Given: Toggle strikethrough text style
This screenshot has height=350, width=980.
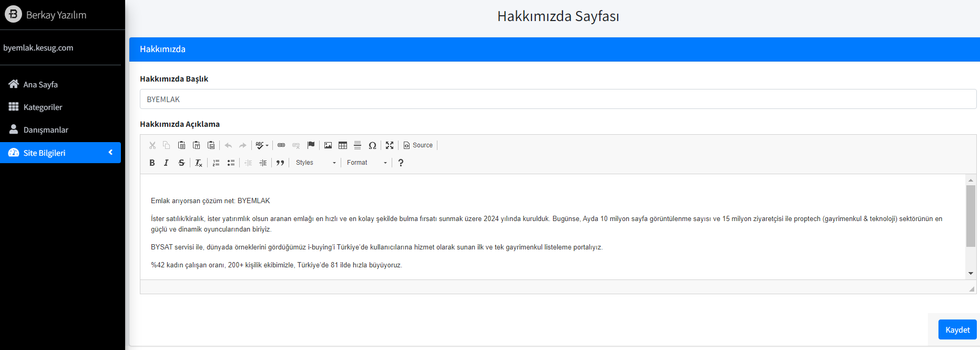Looking at the screenshot, I should (181, 163).
